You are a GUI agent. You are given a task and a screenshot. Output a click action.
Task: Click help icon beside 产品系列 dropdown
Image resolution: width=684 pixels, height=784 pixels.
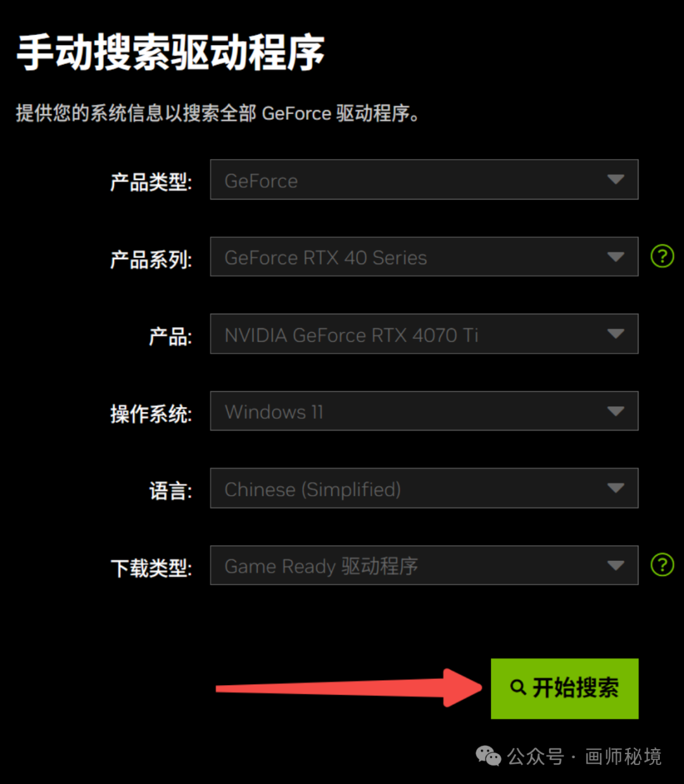662,257
